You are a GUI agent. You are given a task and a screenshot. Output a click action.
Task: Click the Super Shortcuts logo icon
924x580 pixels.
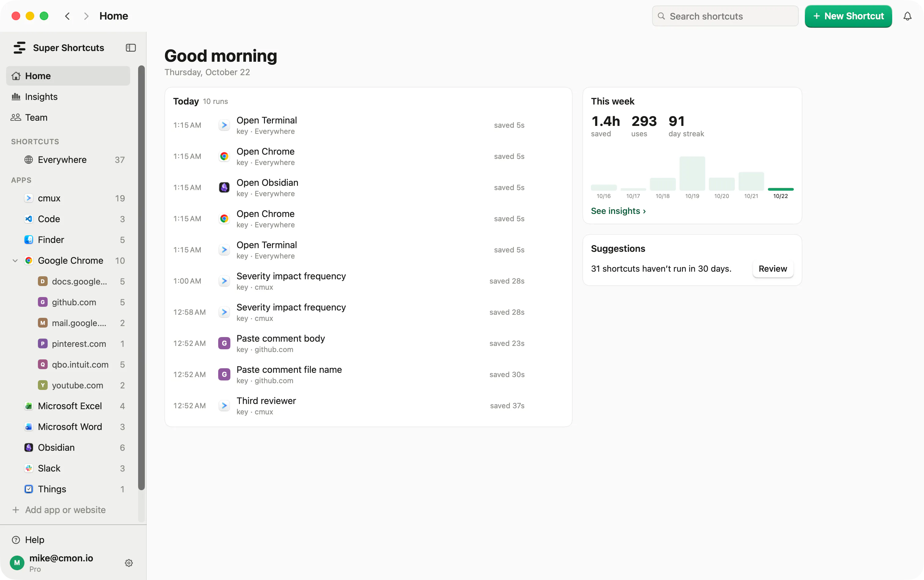pyautogui.click(x=19, y=48)
